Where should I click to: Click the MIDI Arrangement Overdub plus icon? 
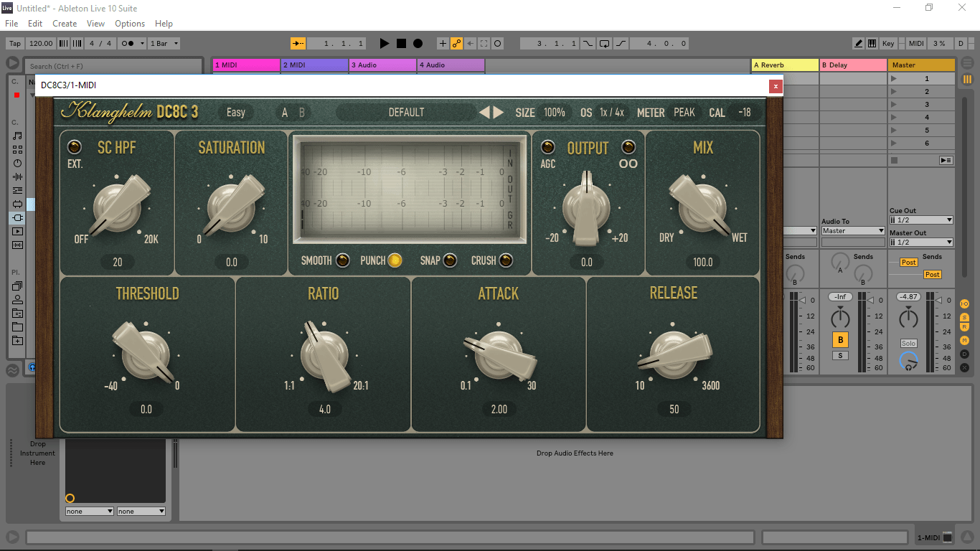pos(443,44)
